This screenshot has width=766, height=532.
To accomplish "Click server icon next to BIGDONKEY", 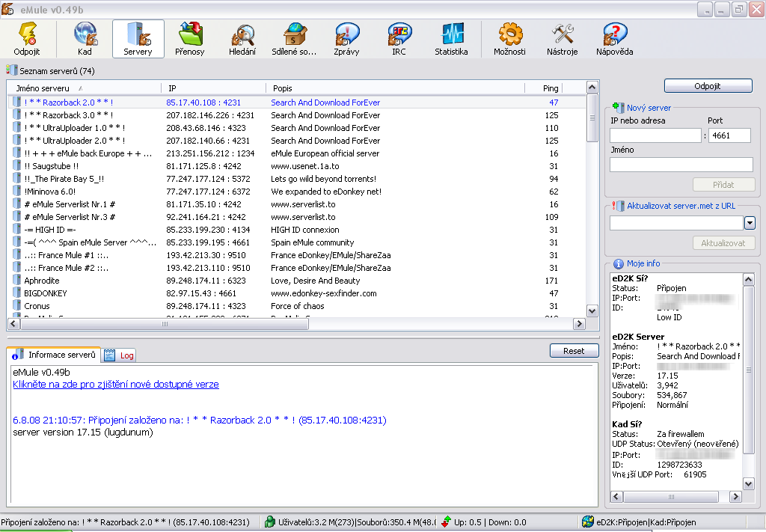I will coord(16,293).
